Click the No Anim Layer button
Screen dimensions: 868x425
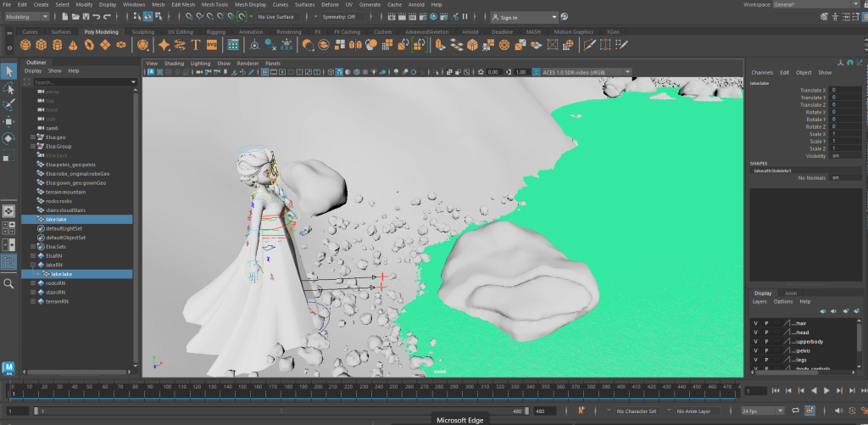click(x=695, y=411)
